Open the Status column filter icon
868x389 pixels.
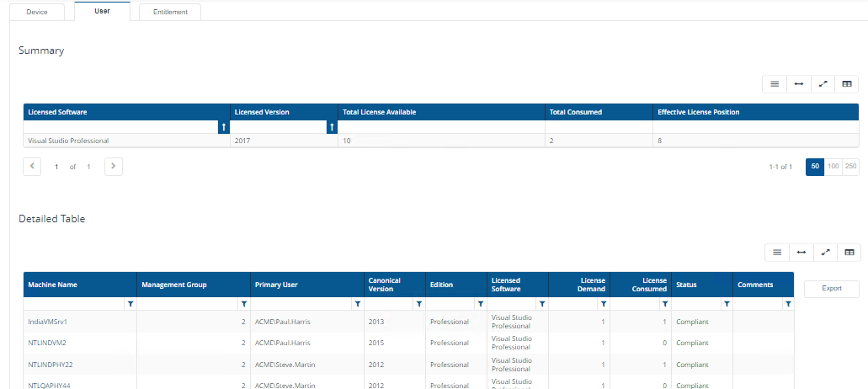(x=727, y=304)
